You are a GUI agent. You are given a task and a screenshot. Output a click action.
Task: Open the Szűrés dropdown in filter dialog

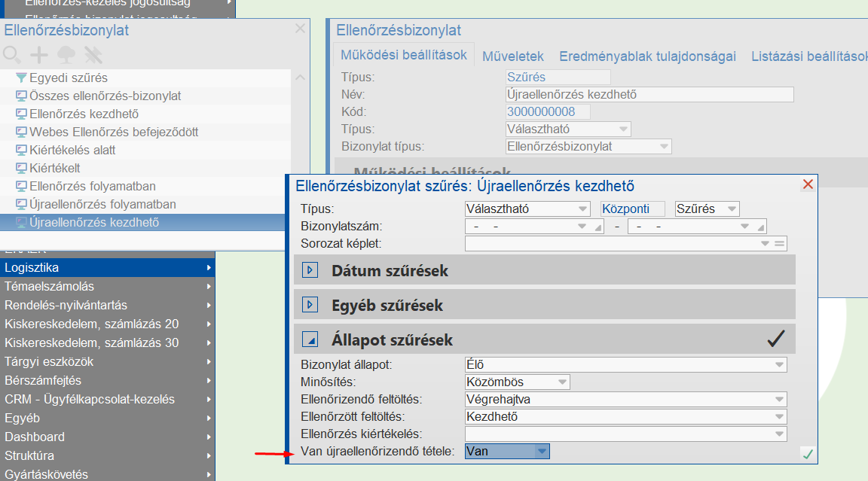tap(707, 209)
